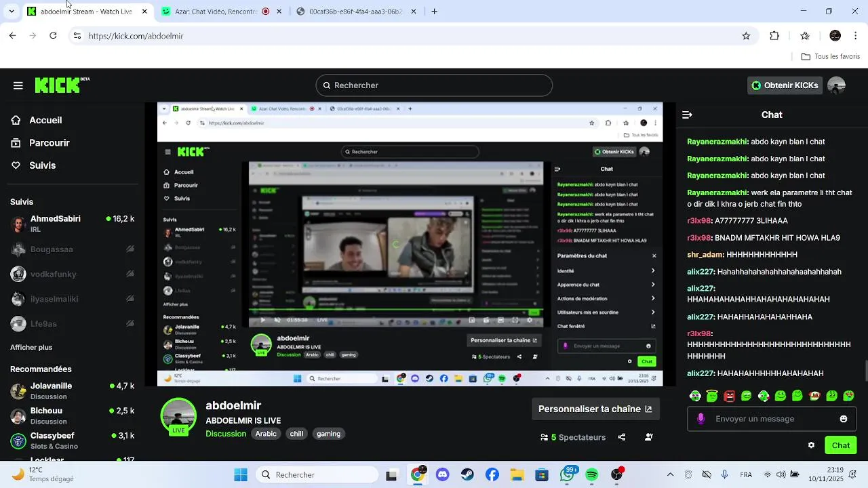This screenshot has width=868, height=488.
Task: Open Steam from the taskbar
Action: click(x=468, y=474)
